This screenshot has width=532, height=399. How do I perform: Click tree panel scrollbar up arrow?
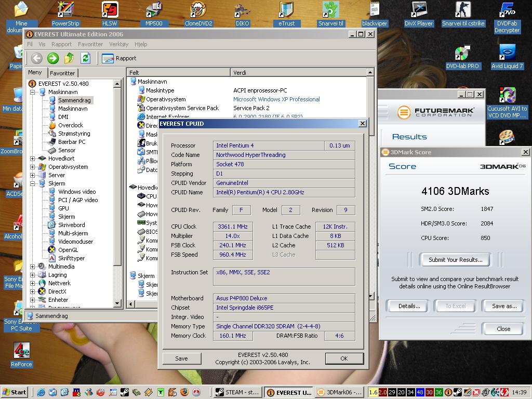117,84
